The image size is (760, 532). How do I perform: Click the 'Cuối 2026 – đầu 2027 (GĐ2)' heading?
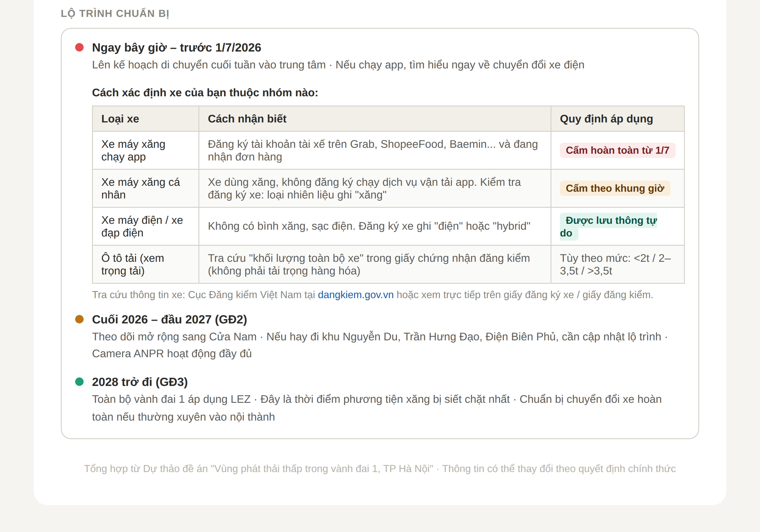tap(169, 319)
